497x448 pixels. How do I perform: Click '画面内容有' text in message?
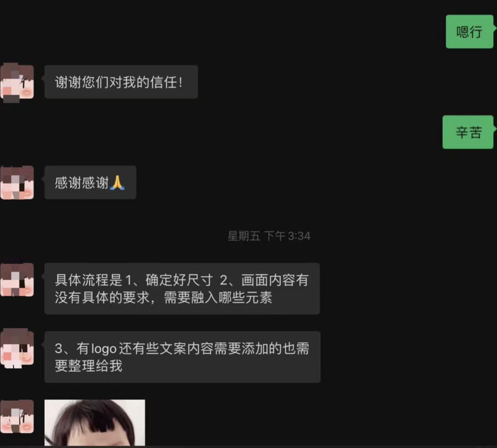[x=275, y=280]
